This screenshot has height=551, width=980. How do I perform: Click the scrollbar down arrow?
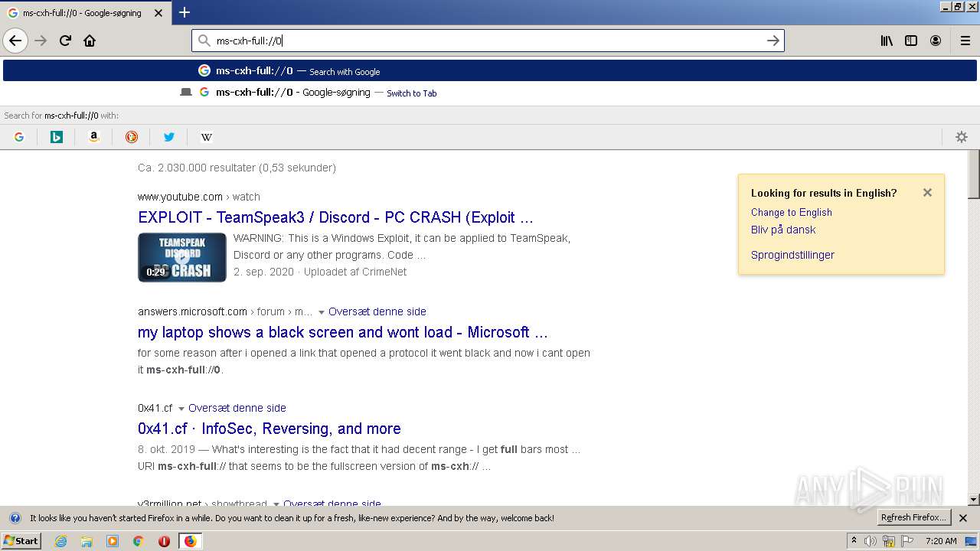pyautogui.click(x=974, y=500)
